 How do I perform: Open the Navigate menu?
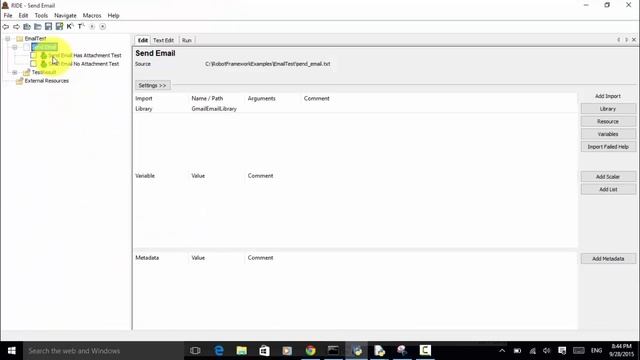click(65, 16)
